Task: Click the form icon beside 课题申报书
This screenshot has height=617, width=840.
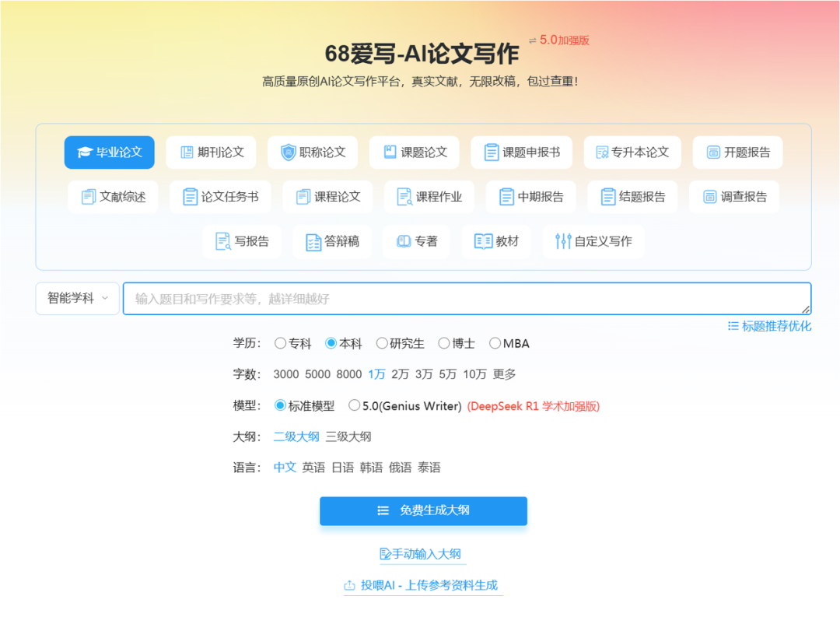Action: point(492,152)
